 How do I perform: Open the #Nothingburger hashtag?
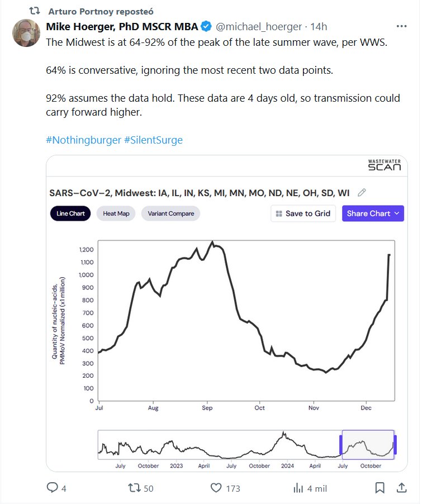coord(83,140)
